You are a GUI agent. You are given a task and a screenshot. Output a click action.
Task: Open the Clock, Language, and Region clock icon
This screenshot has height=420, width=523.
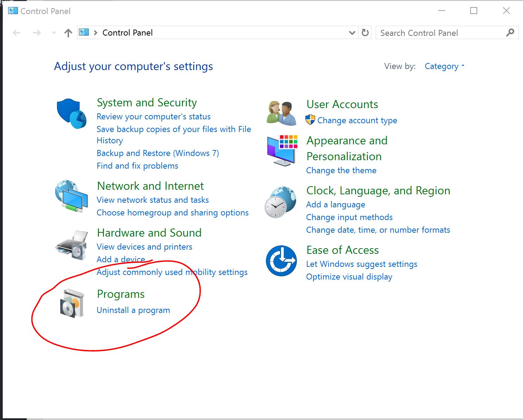pyautogui.click(x=281, y=202)
